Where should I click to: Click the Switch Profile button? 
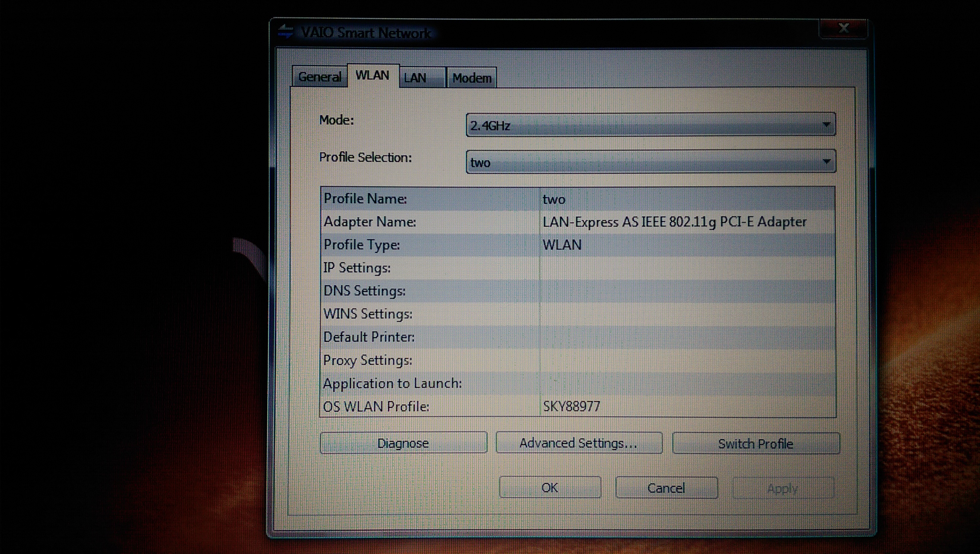[755, 444]
